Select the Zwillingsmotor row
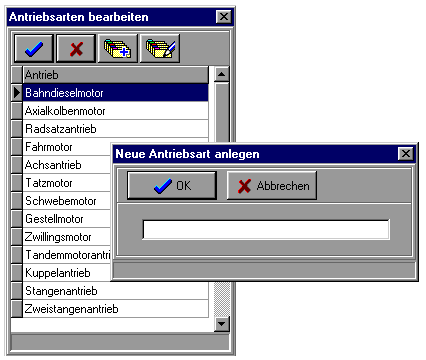The width and height of the screenshot is (426, 360). click(67, 237)
